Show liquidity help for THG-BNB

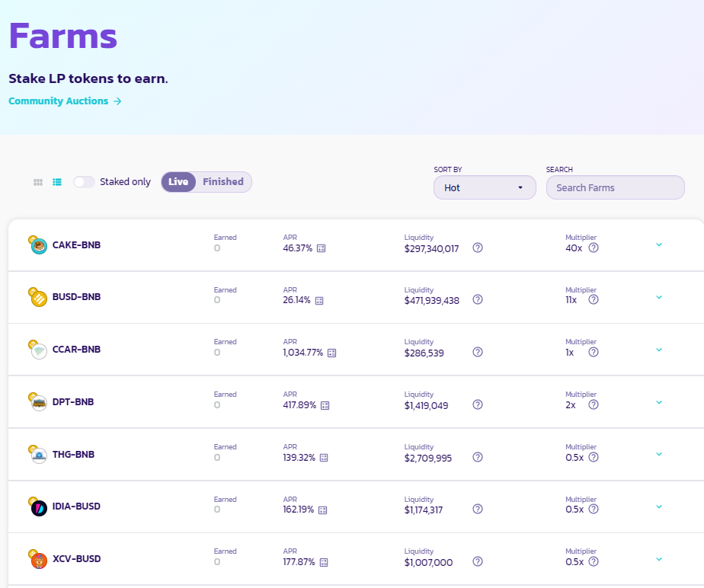point(478,457)
